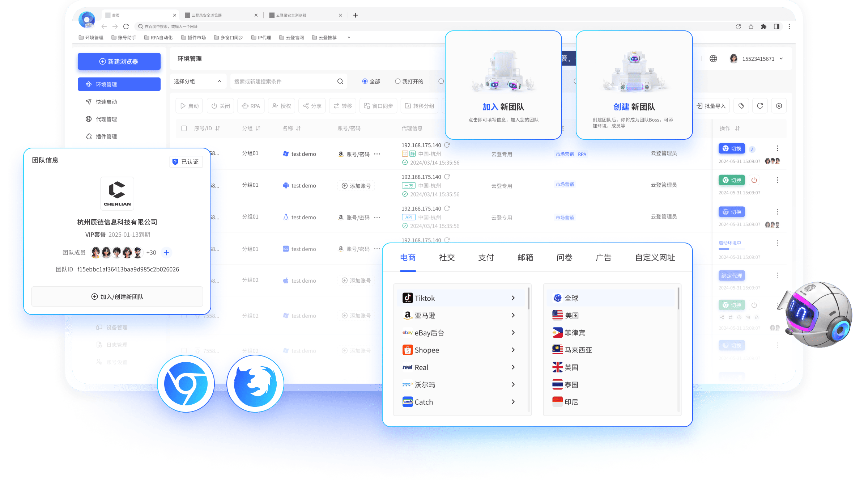Click the refresh list icon

tap(760, 106)
